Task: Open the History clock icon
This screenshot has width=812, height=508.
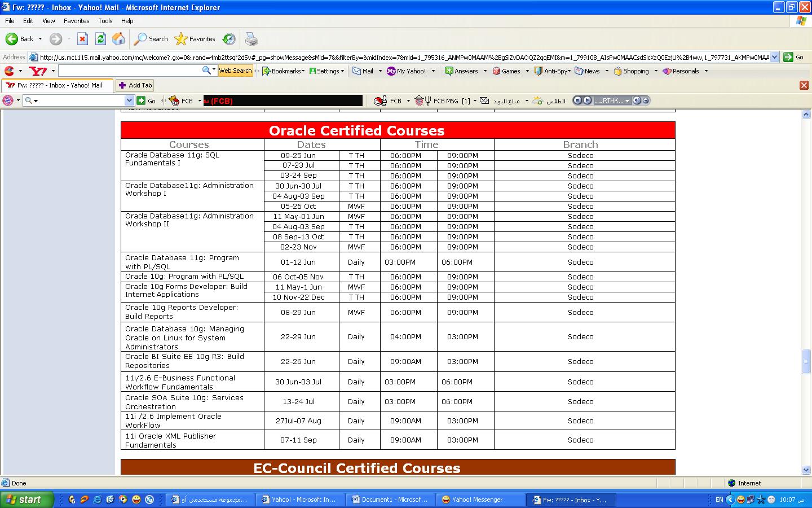Action: coord(229,39)
